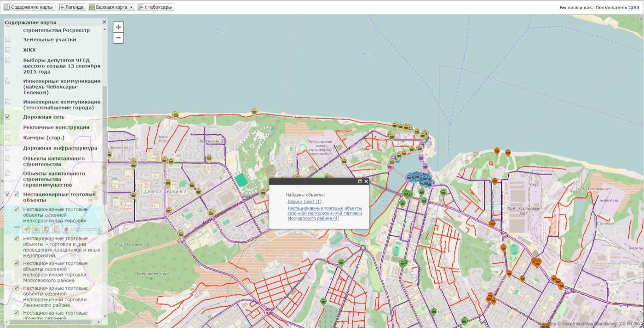Enable the Объекты капитального строительства горкомимущество checkbox
644x328 pixels.
7,173
